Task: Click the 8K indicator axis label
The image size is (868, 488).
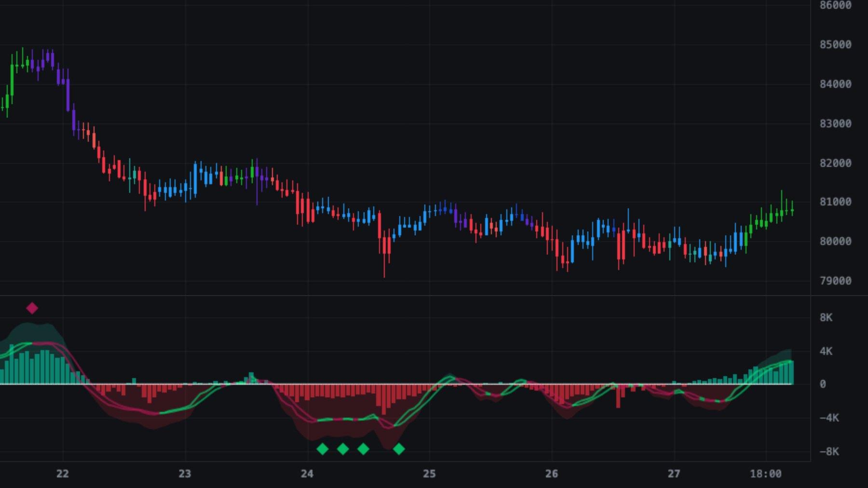Action: point(826,318)
